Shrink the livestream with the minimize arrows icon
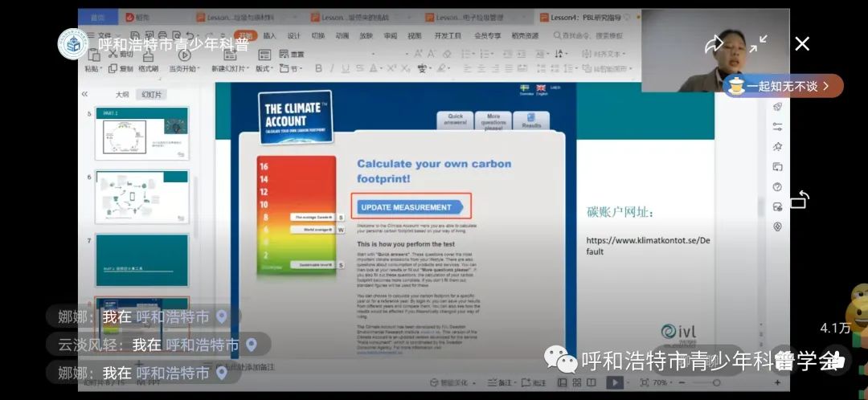 click(758, 44)
